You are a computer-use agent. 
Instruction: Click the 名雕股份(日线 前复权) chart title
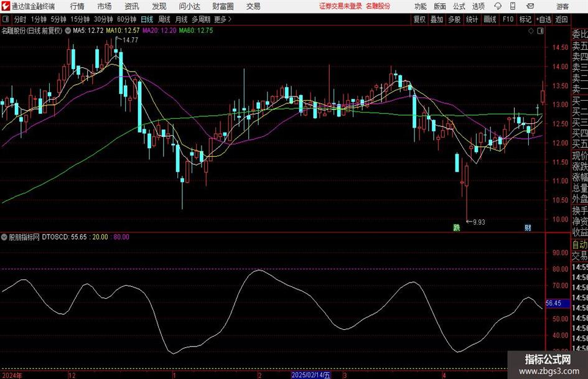(32, 30)
